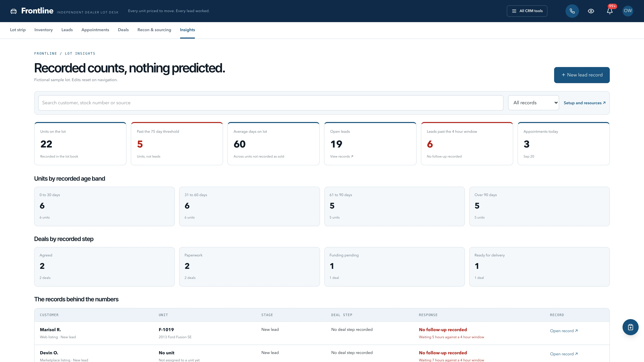Click the 0 to 30 days age band
The width and height of the screenshot is (644, 362).
(x=104, y=206)
